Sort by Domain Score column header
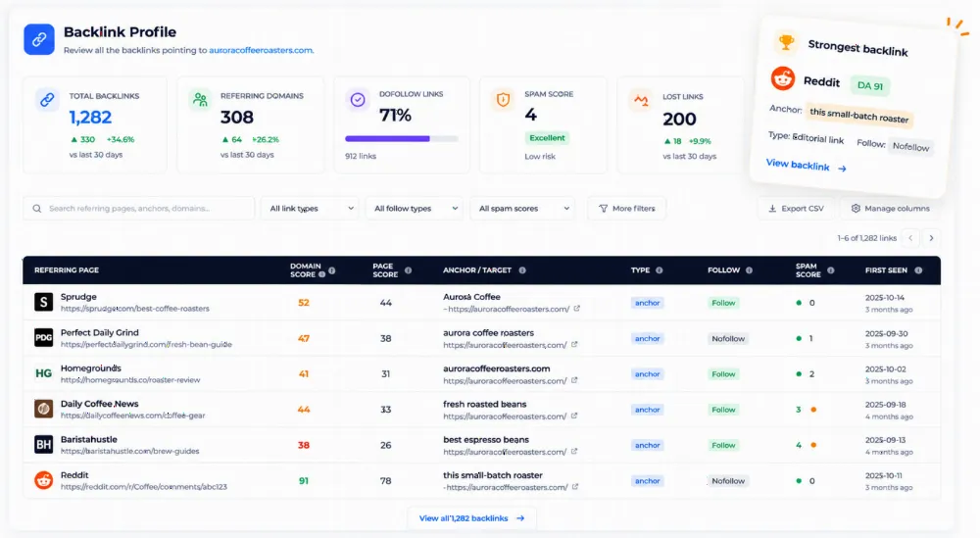This screenshot has width=980, height=538. point(306,269)
